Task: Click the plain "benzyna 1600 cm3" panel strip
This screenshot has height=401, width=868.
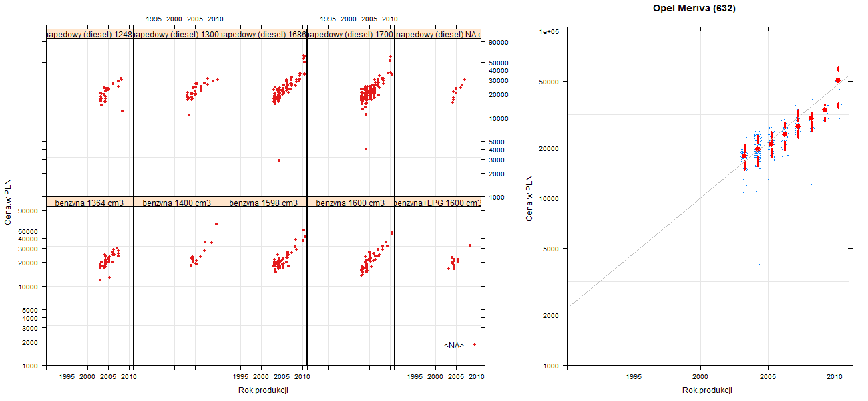Action: click(350, 202)
